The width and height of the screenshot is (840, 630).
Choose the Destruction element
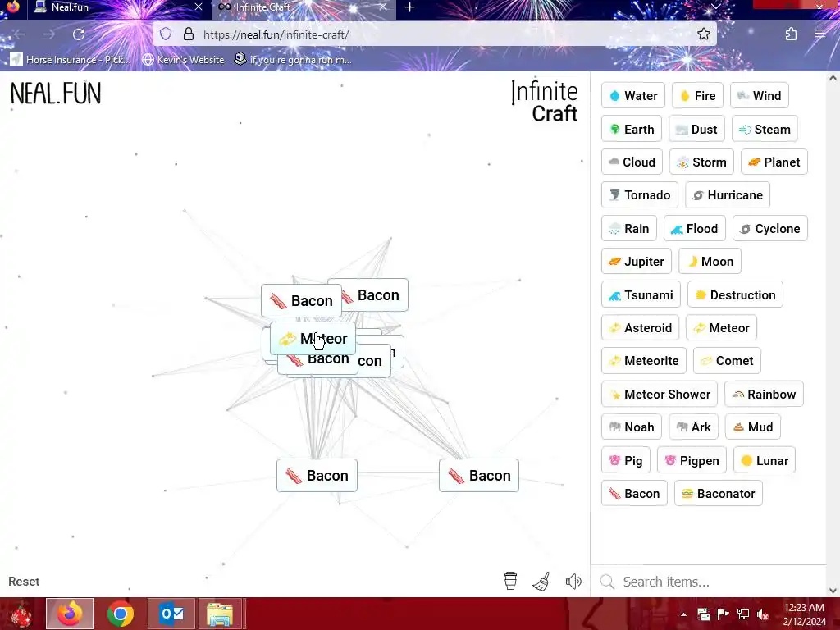pos(735,294)
